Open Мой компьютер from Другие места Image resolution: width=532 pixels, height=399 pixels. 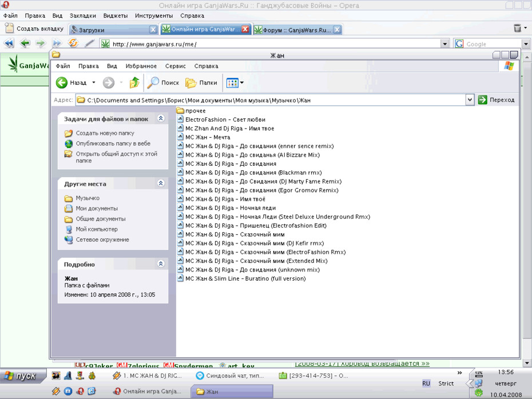click(97, 229)
